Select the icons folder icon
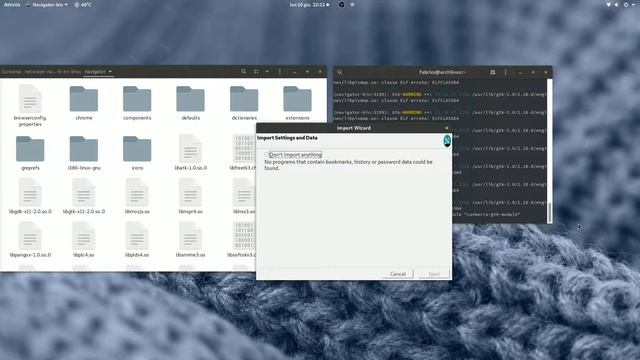Screen dimensions: 640x360 (x=137, y=149)
